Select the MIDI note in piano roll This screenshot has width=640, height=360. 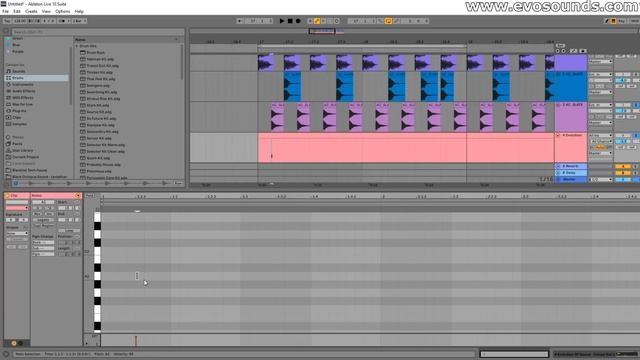tap(137, 276)
